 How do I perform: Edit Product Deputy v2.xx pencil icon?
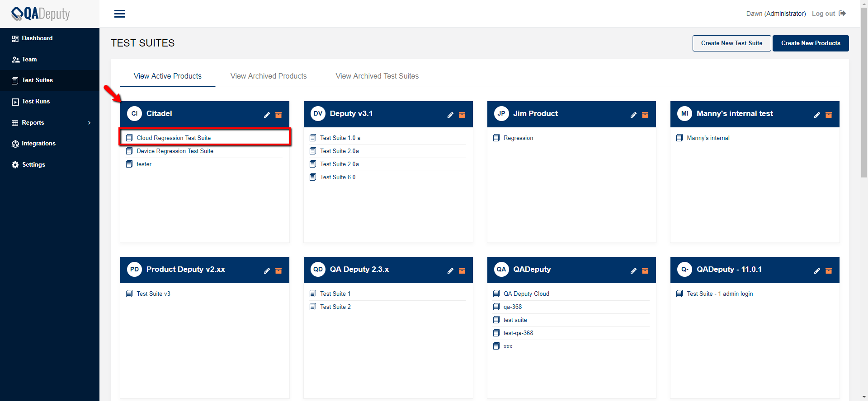(x=267, y=271)
